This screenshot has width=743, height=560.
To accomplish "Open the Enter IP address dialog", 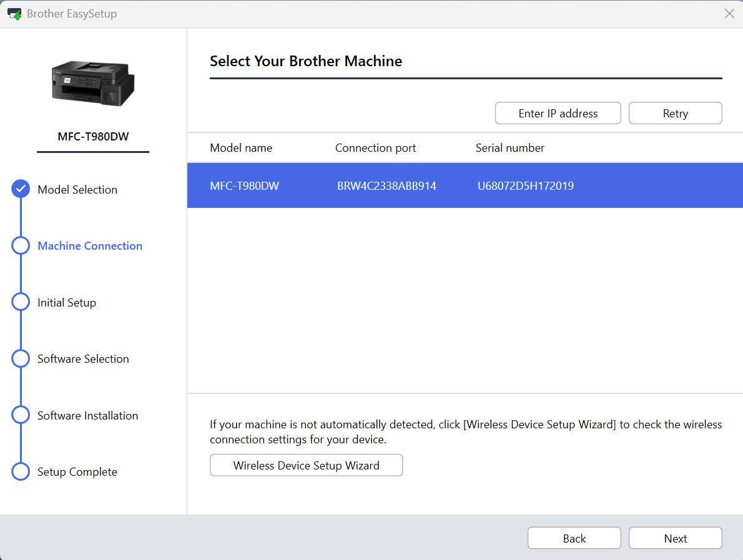I will 558,113.
